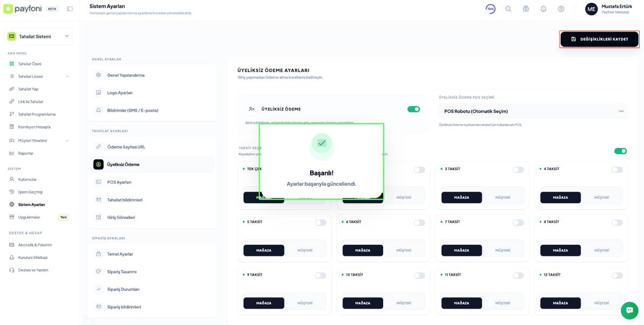Click the Payfoni logo
This screenshot has height=325, width=644.
[23, 9]
